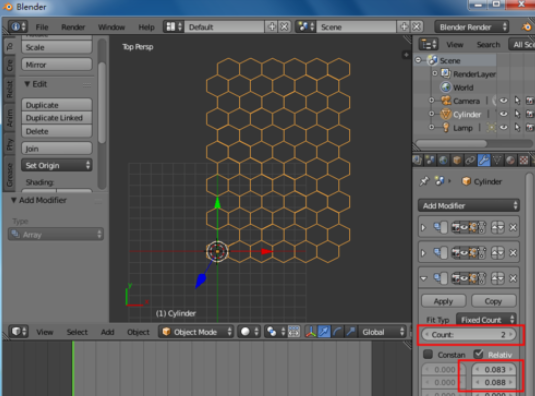Expand the first collapsed modifier panel
The width and height of the screenshot is (535, 396).
point(423,228)
